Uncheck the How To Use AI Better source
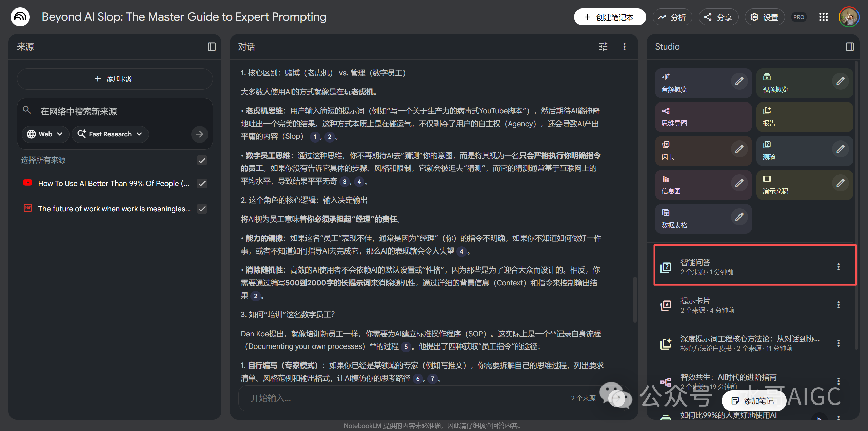Image resolution: width=868 pixels, height=431 pixels. pos(202,183)
